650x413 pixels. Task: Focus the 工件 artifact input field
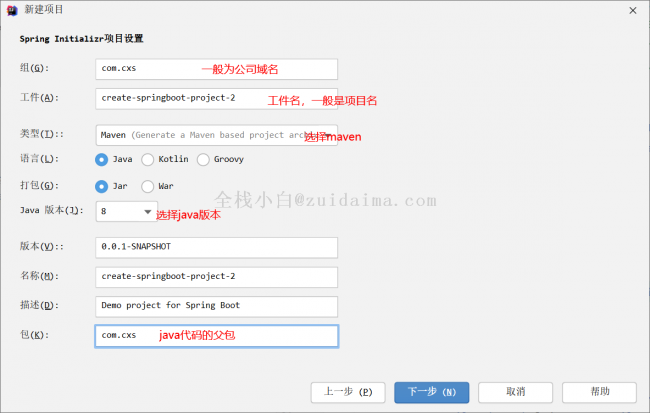217,98
